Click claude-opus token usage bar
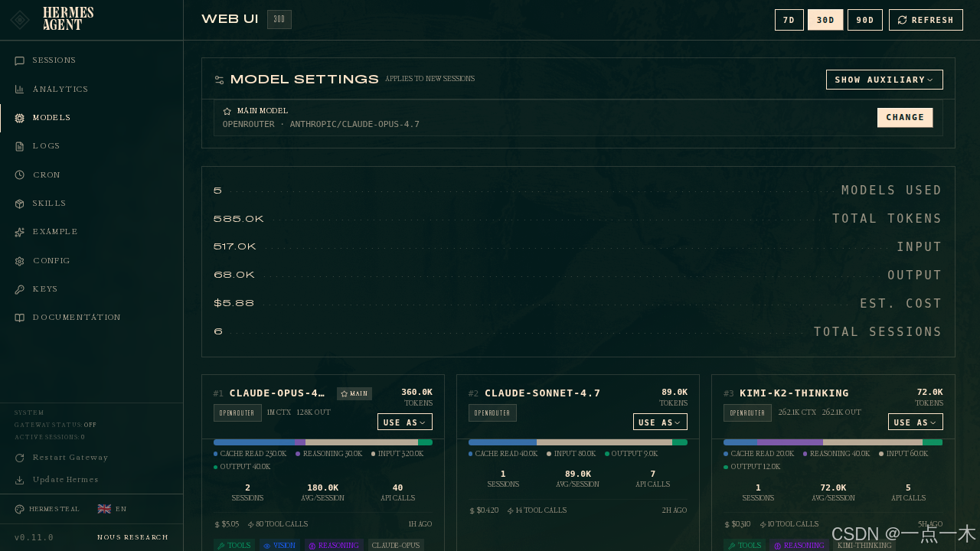980x551 pixels. pyautogui.click(x=323, y=442)
